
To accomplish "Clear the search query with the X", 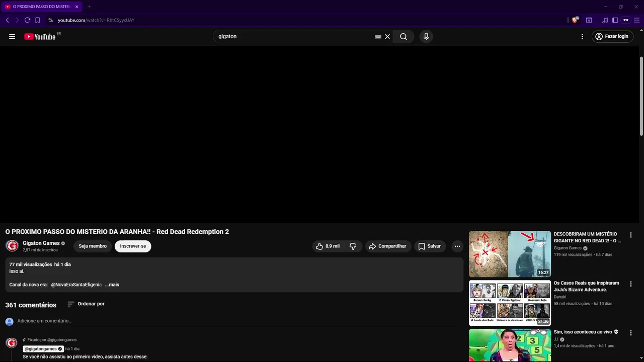I will tap(387, 37).
